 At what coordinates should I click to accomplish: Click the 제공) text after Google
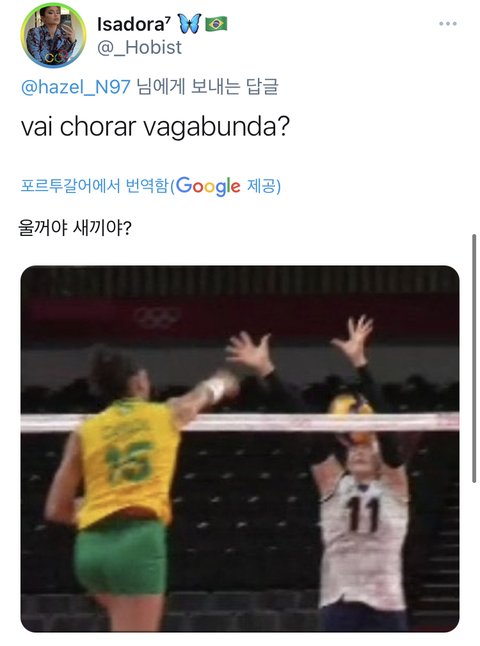pos(264,186)
